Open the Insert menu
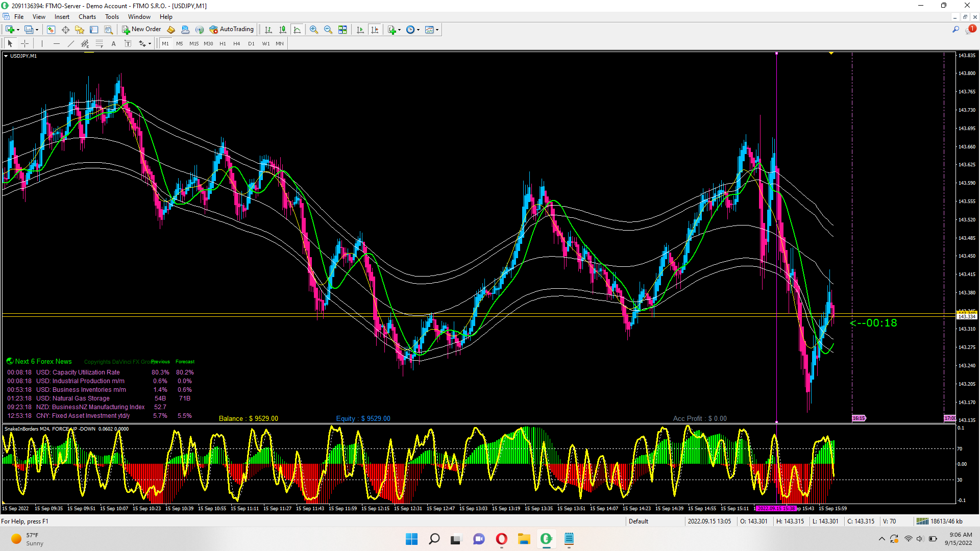Viewport: 980px width, 551px height. (62, 17)
